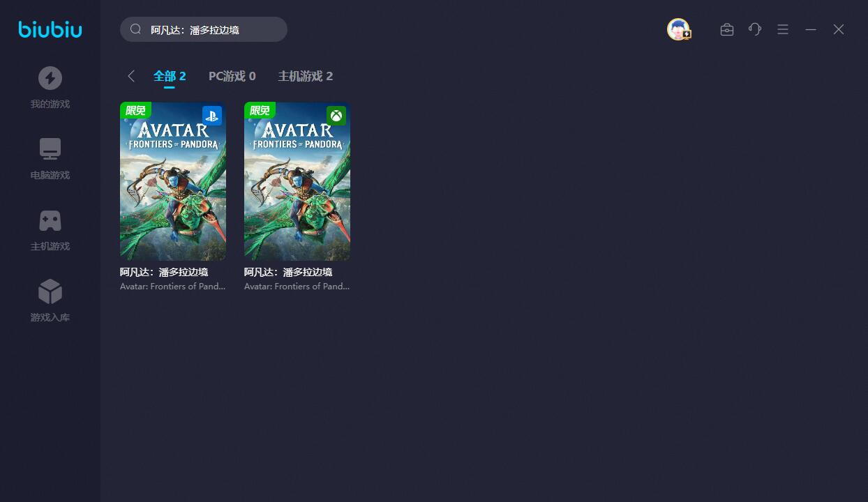Open the user avatar profile
Viewport: 868px width, 502px height.
click(679, 29)
